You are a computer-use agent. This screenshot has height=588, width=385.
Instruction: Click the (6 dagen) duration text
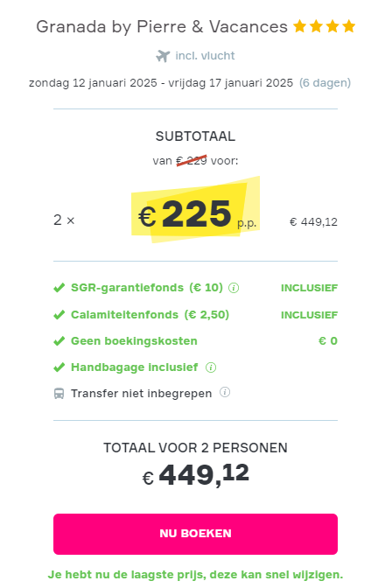[325, 83]
